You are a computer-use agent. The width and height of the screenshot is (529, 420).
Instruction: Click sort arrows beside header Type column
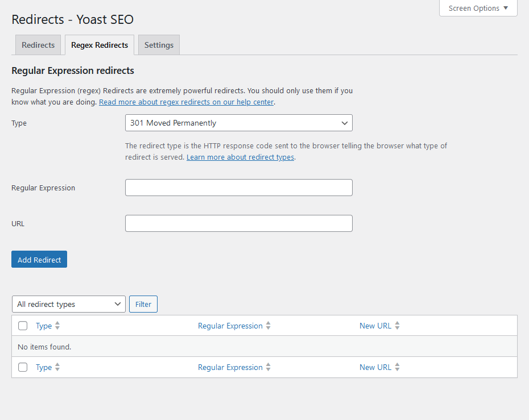point(57,326)
